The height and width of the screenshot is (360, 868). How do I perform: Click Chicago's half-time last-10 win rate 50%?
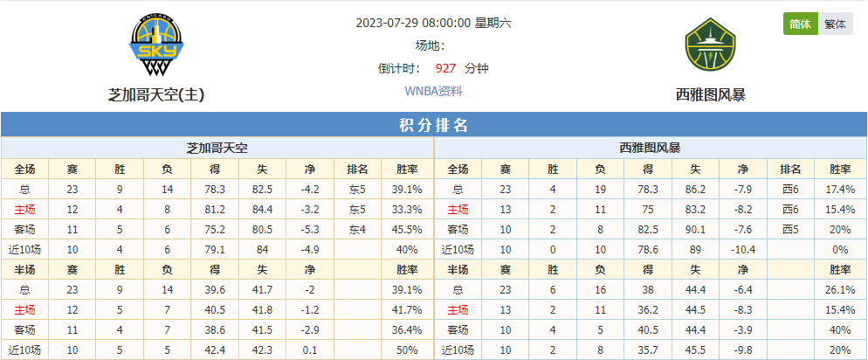pyautogui.click(x=407, y=350)
